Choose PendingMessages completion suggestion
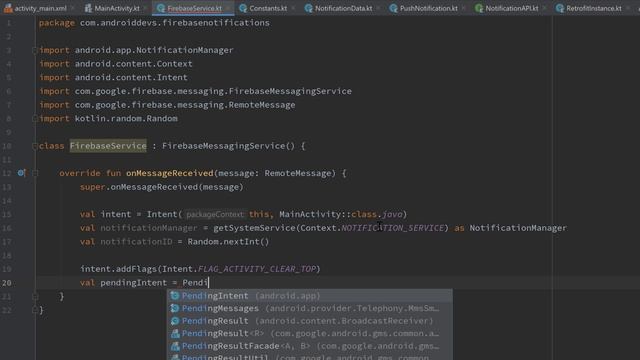The height and width of the screenshot is (360, 640). 309,308
